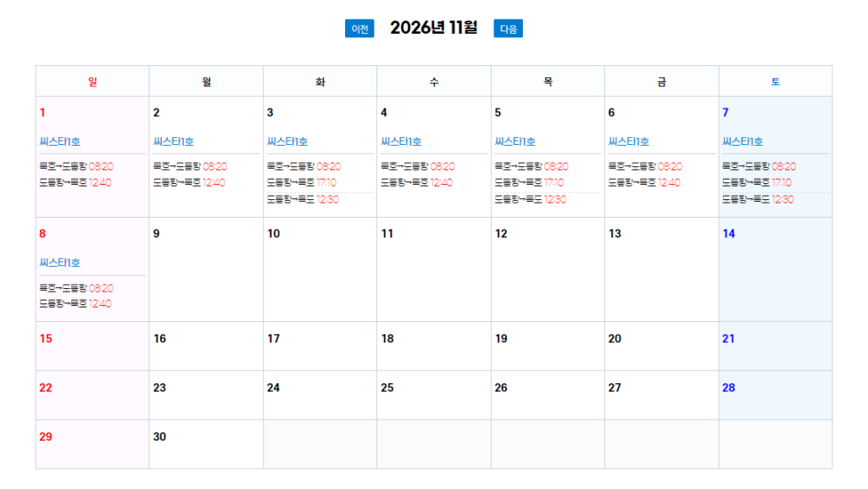Click the 토 (Saturday) column header

pyautogui.click(x=776, y=82)
